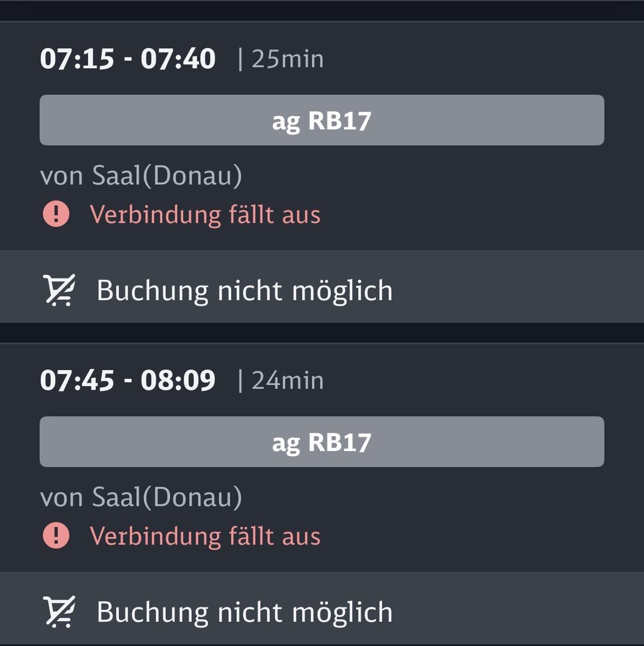Tap the 08:09 arrival time
Viewport: 644px width, 646px height.
178,381
